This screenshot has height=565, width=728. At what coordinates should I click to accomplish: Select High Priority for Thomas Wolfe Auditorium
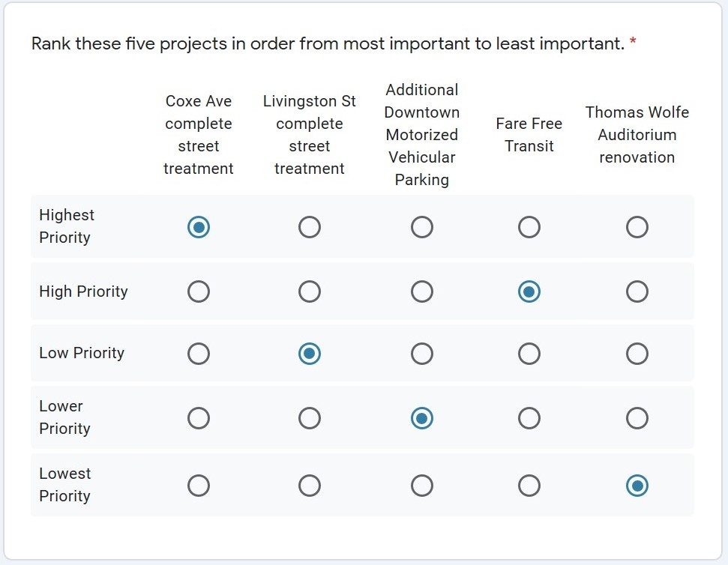click(x=637, y=291)
